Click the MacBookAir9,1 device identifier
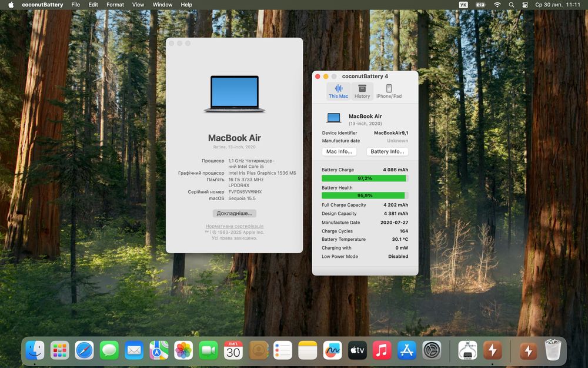This screenshot has width=588, height=368. (391, 133)
